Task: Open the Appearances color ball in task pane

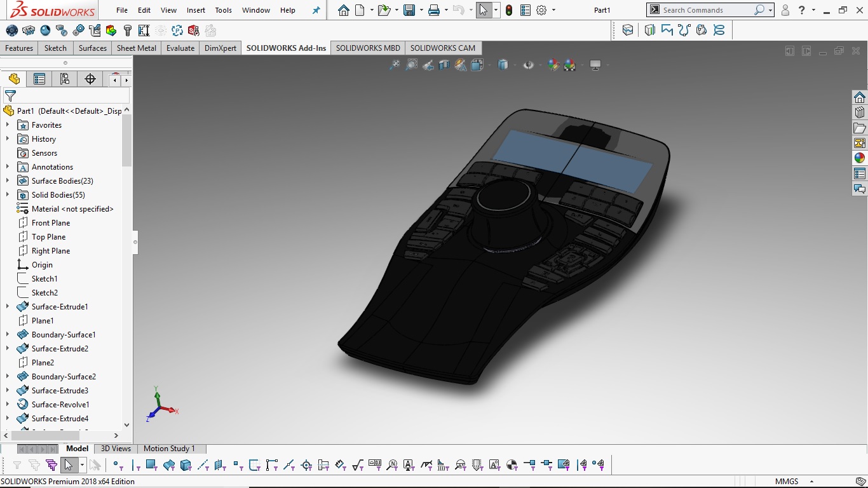Action: [x=860, y=158]
